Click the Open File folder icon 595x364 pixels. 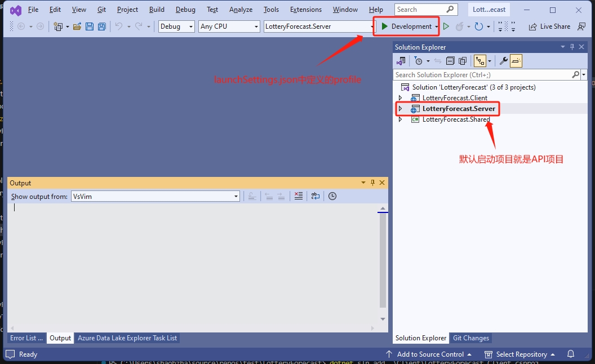click(x=77, y=26)
